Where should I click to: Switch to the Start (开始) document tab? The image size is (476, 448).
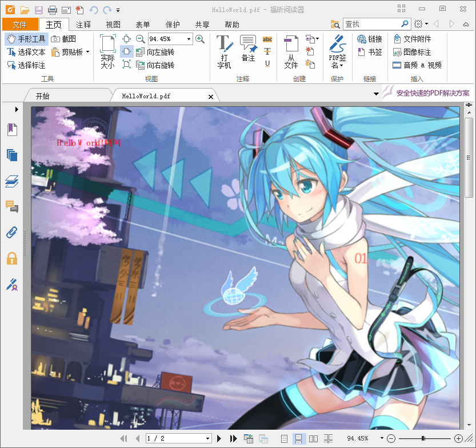click(x=42, y=96)
